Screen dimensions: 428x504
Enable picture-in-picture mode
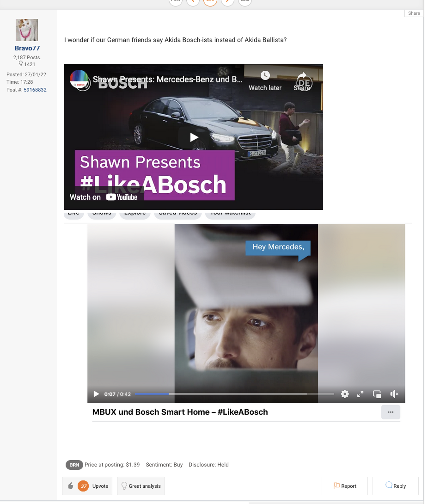(x=377, y=394)
